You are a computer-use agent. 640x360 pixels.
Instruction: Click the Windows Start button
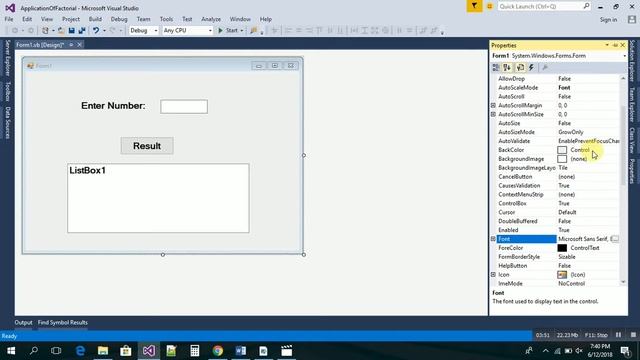click(x=11, y=351)
